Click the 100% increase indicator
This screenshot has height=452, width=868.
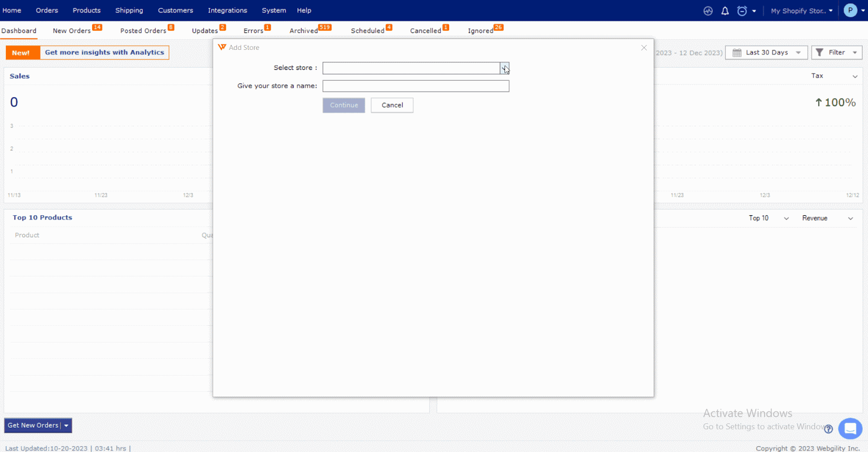(835, 102)
